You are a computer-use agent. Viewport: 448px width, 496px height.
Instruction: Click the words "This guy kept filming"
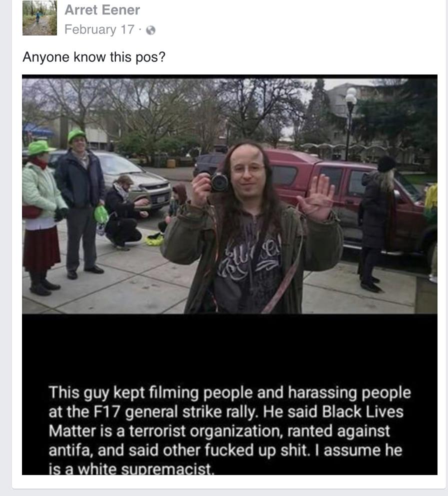click(x=135, y=392)
